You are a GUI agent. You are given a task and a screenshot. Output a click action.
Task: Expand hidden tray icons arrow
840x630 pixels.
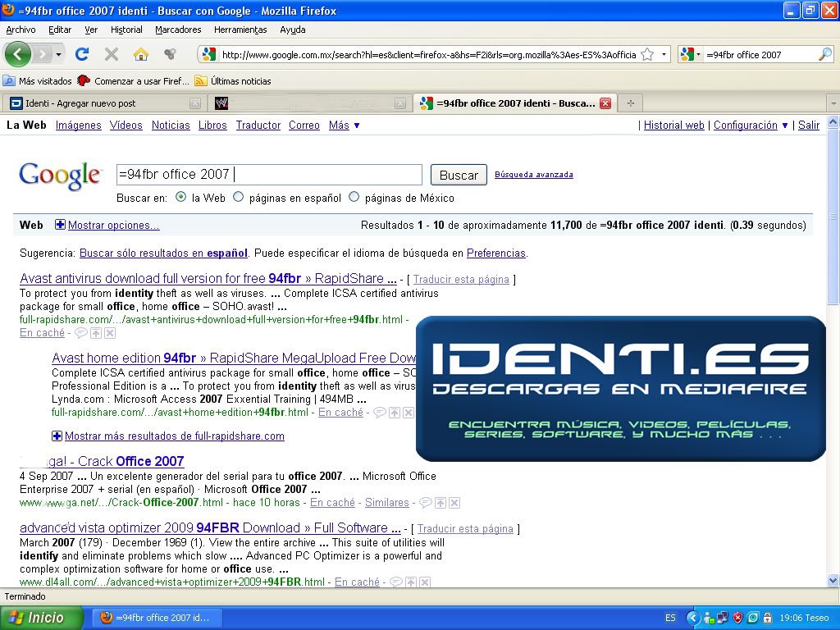click(x=693, y=618)
